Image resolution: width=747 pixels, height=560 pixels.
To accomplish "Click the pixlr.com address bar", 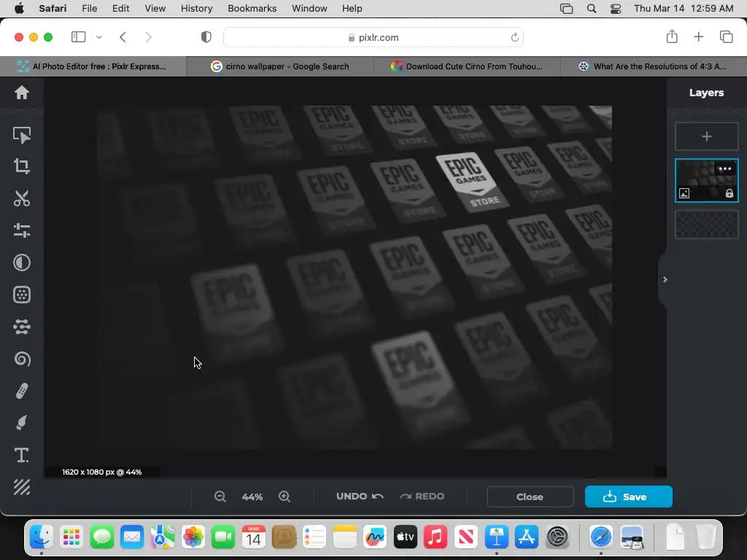I will (373, 37).
